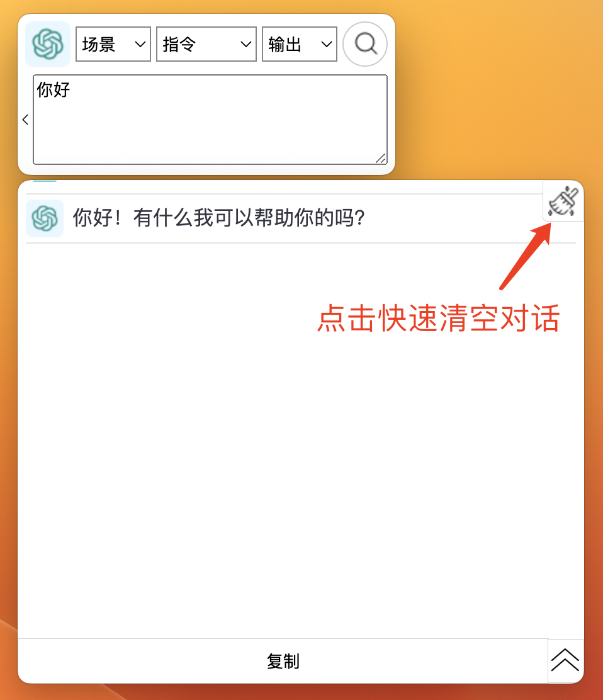Click the left chevron beside text box

pyautogui.click(x=25, y=120)
